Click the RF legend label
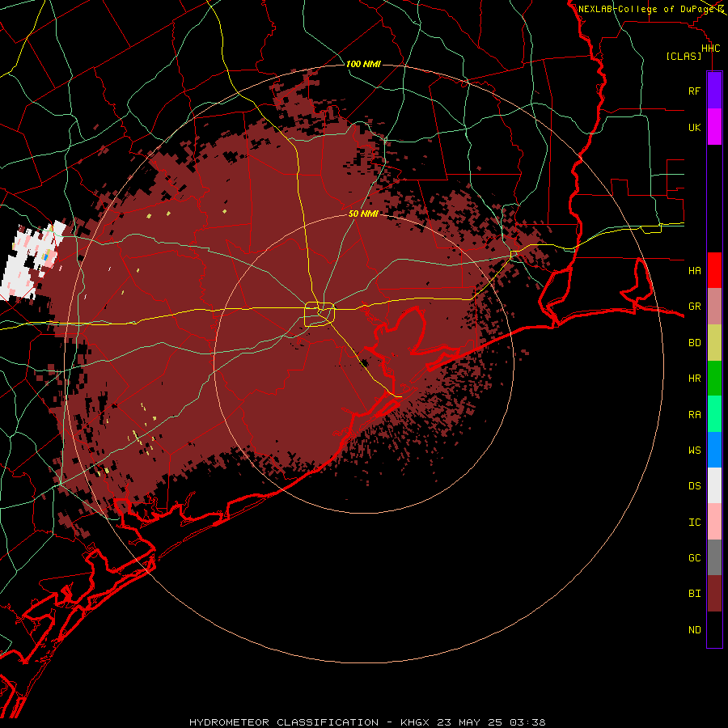Screen dimensions: 728x728 (x=694, y=91)
